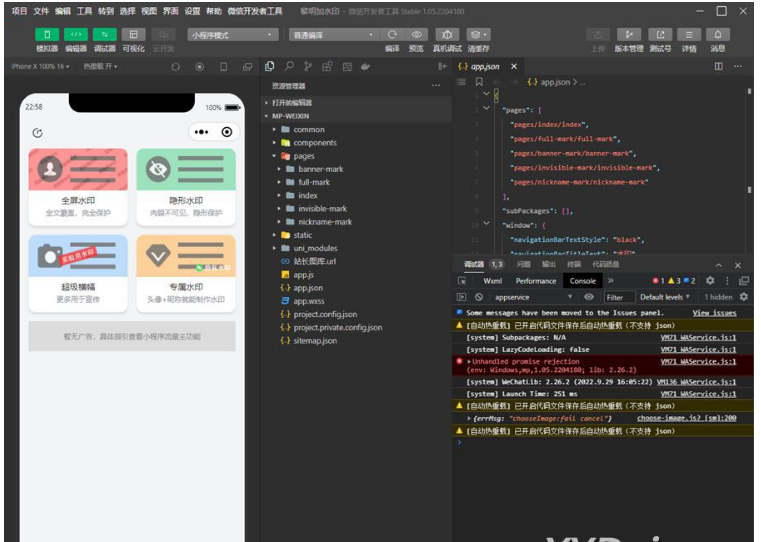Toggle the 编辑器 editor panel
The width and height of the screenshot is (761, 542).
click(76, 34)
